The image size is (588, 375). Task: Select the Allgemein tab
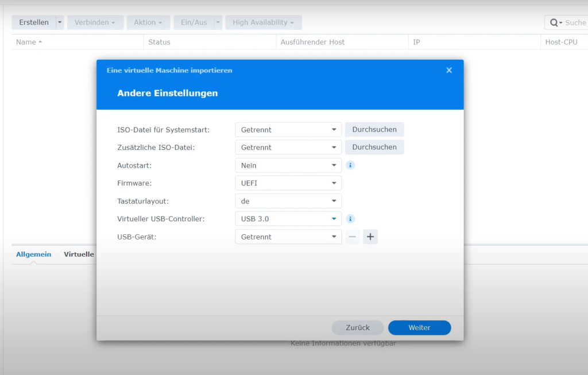coord(33,254)
